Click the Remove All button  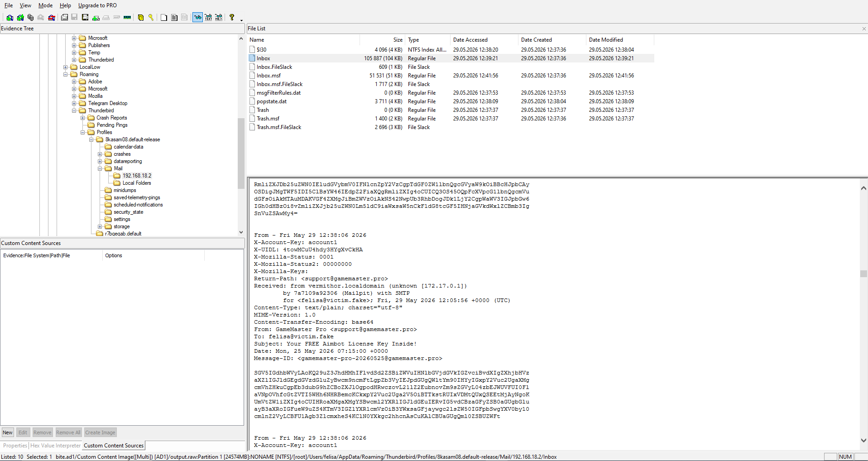(x=68, y=432)
